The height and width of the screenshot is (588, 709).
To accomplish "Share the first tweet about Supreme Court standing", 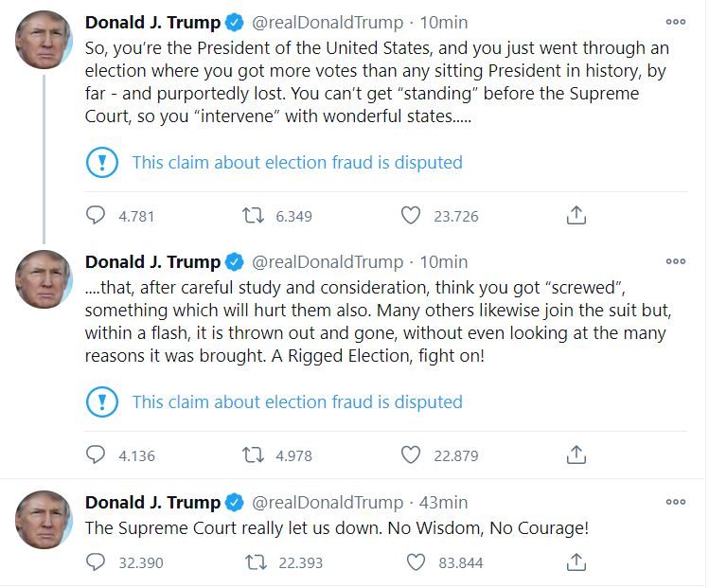I will point(576,216).
